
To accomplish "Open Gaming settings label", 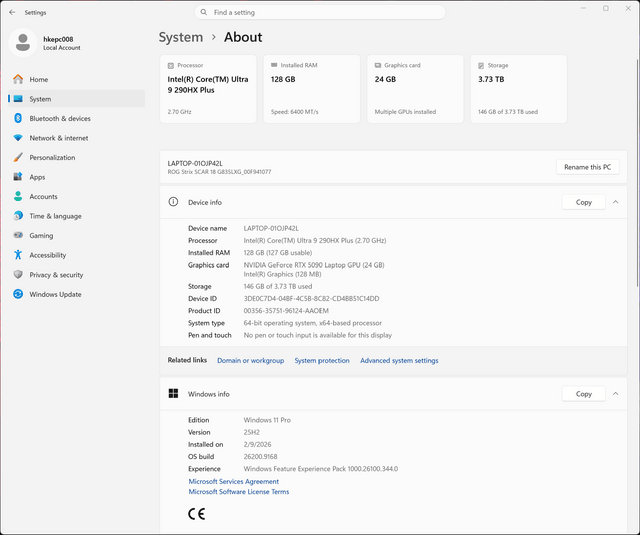I will [41, 235].
